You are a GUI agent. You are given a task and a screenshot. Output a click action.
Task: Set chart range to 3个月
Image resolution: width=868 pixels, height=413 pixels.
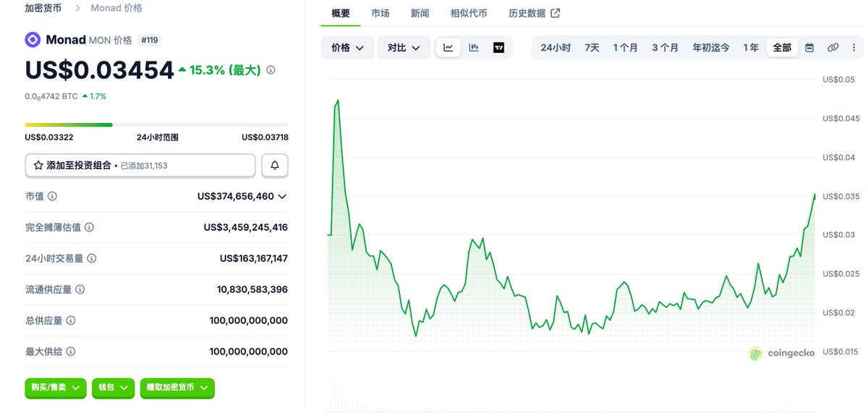[x=665, y=48]
